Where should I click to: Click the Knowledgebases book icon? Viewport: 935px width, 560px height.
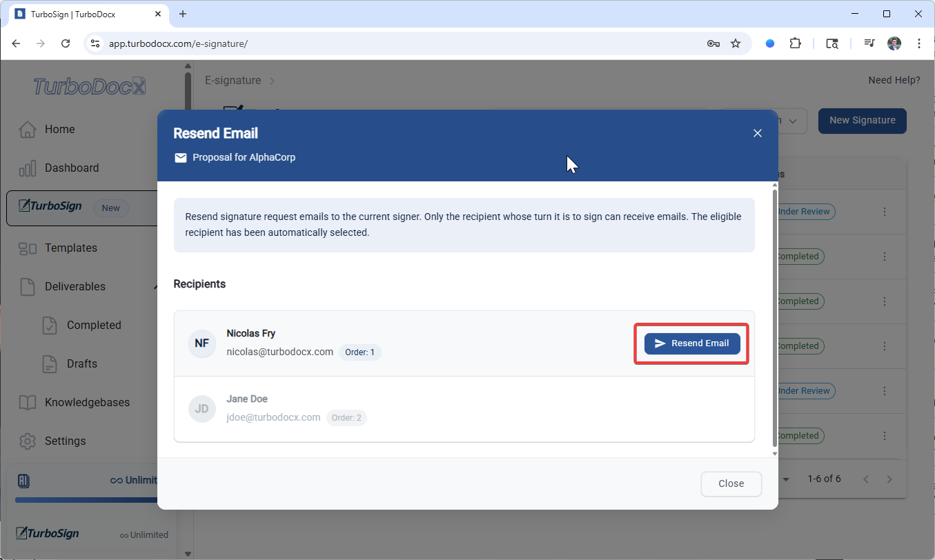point(28,403)
